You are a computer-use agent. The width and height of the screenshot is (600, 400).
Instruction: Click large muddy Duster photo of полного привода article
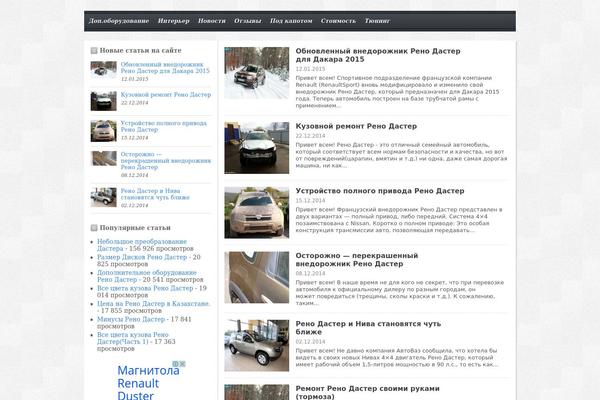pos(257,212)
